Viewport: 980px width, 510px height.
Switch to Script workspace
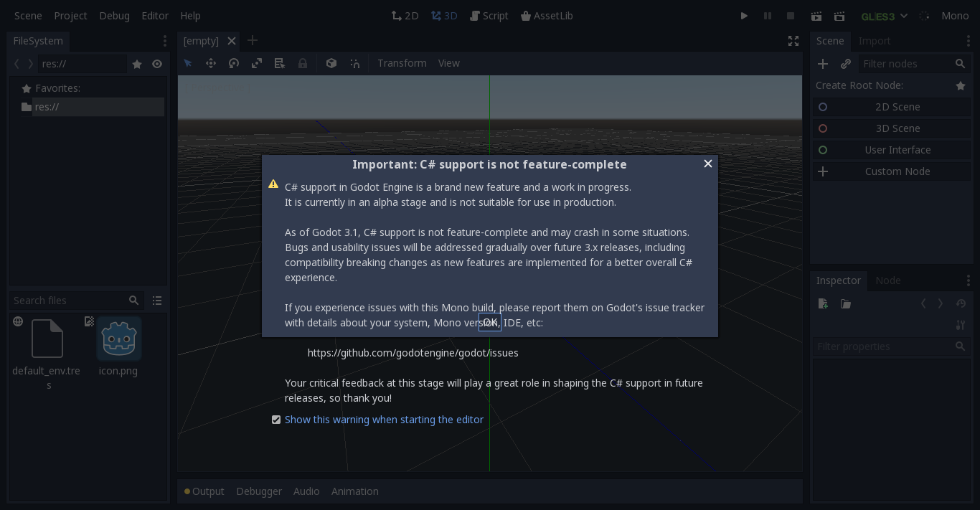[x=489, y=16]
